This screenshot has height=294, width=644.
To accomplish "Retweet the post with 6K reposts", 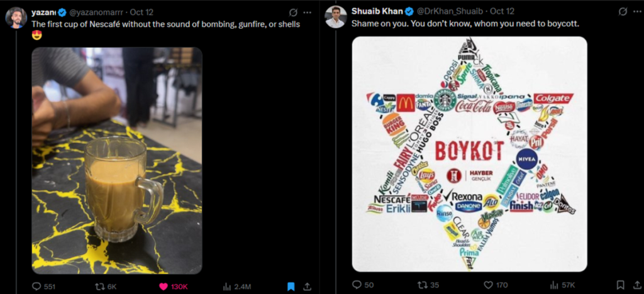I will pyautogui.click(x=99, y=286).
